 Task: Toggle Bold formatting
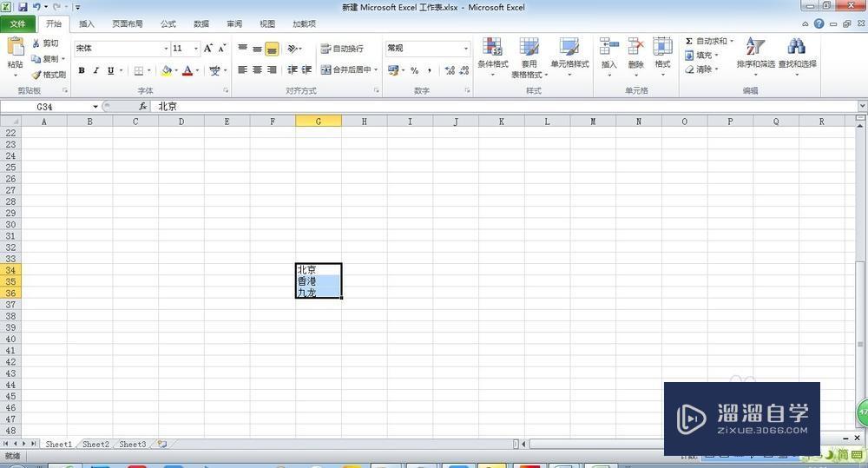tap(82, 70)
